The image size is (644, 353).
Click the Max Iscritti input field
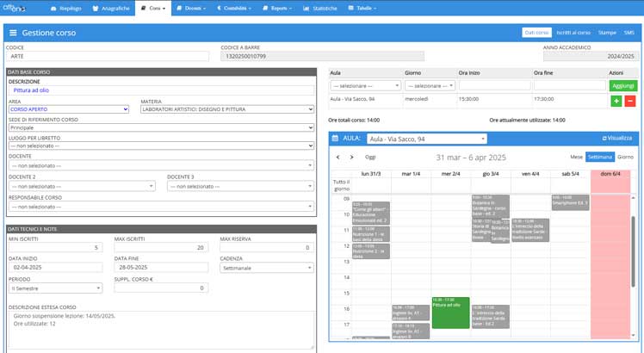click(x=161, y=247)
